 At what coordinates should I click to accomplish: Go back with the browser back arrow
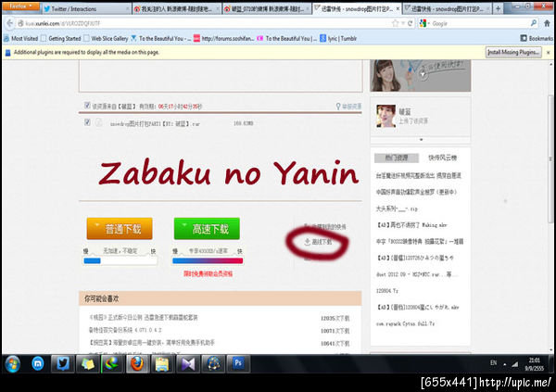point(9,23)
